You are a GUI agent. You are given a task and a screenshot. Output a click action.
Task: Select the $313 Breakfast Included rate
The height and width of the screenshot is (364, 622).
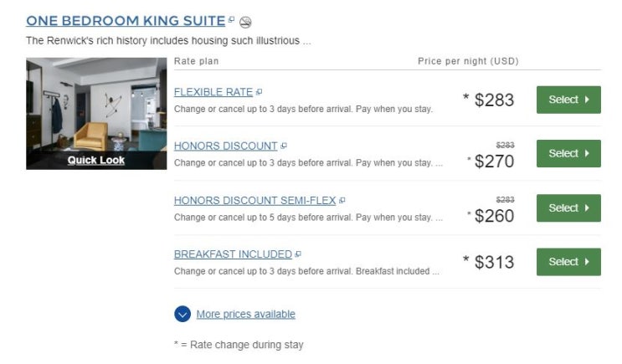(x=568, y=262)
